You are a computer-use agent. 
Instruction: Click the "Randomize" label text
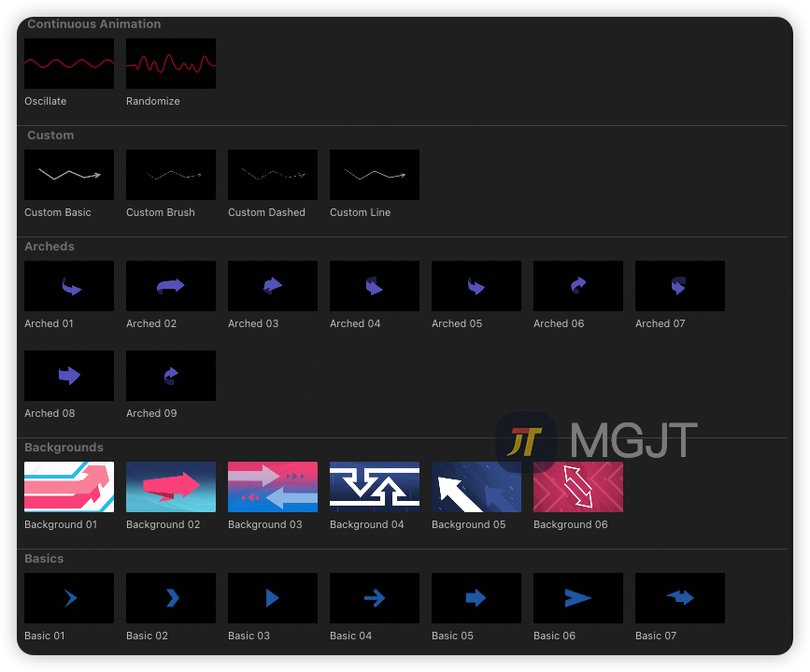coord(153,101)
